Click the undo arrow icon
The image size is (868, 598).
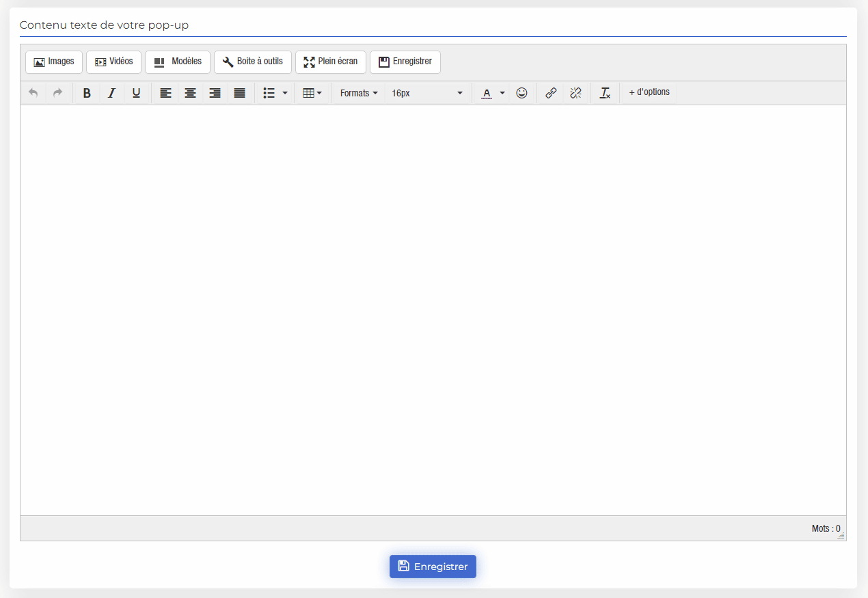click(33, 93)
